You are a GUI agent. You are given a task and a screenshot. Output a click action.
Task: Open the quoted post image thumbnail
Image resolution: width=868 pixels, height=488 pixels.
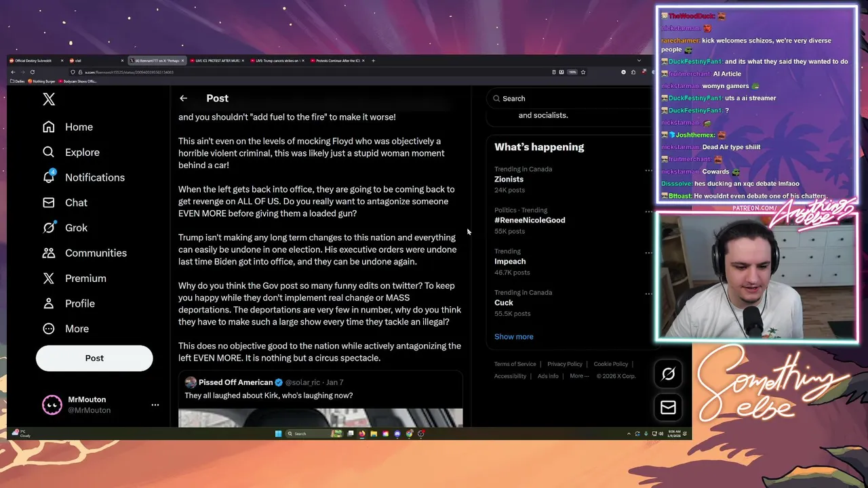point(321,418)
